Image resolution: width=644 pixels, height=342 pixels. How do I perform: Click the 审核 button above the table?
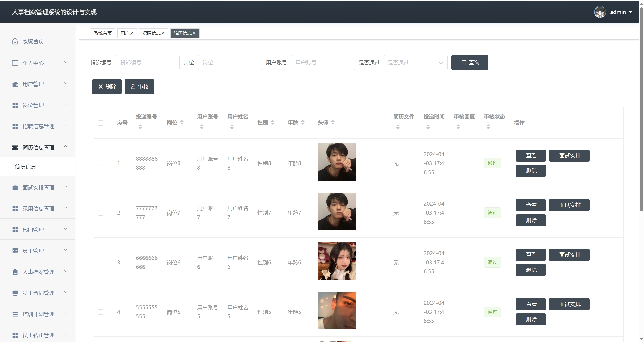[139, 87]
